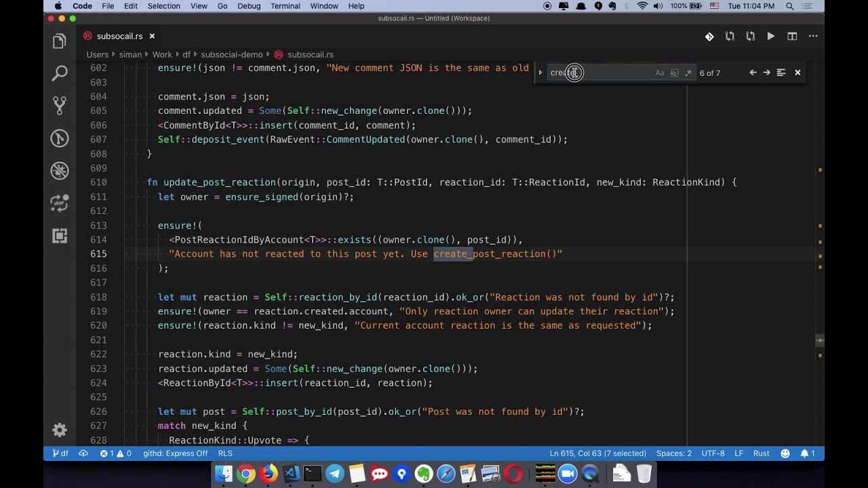Open the Explorer view in activity bar
Image resolution: width=868 pixels, height=488 pixels.
pos(60,41)
